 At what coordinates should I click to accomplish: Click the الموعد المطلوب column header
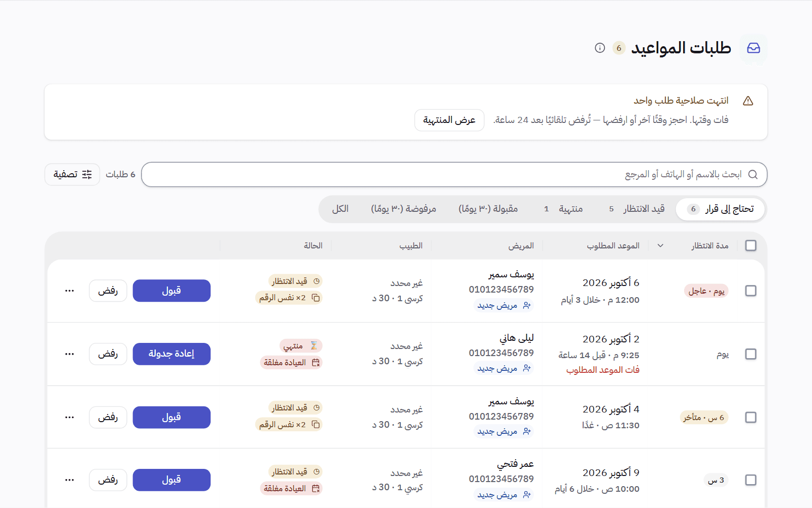pos(613,246)
